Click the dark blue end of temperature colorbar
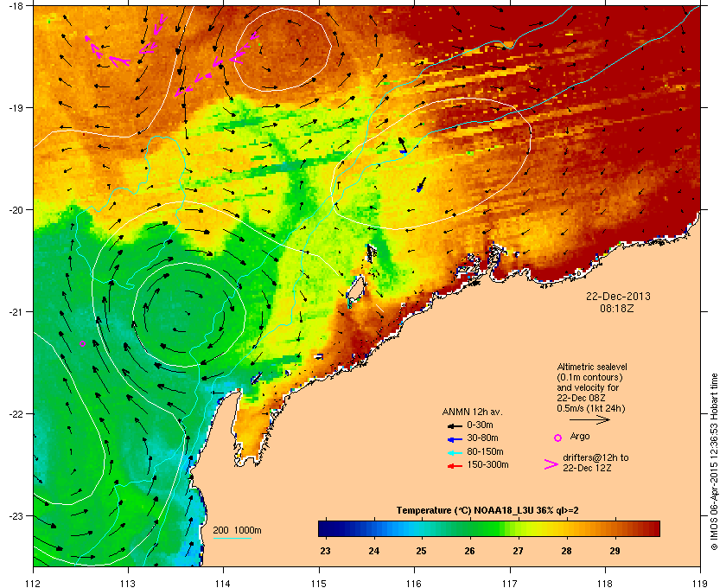Viewport: 726px width, 588px height. click(x=328, y=528)
